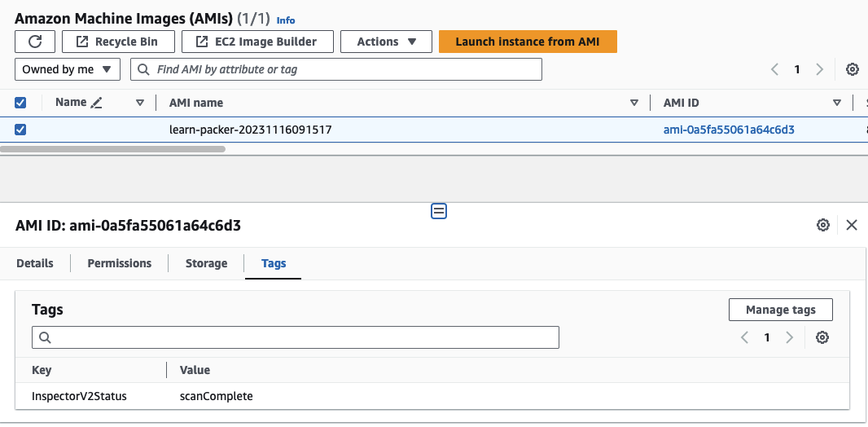Screen dimensions: 868x427
Task: Toggle the select-all AMIs header checkbox
Action: click(x=21, y=103)
